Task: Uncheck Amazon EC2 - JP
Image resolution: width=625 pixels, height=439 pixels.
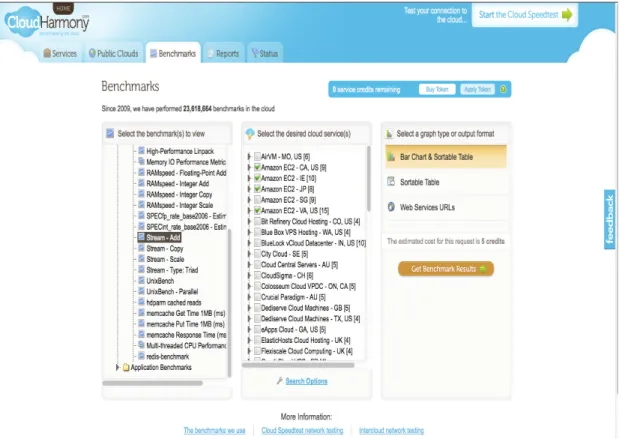Action: tap(257, 189)
